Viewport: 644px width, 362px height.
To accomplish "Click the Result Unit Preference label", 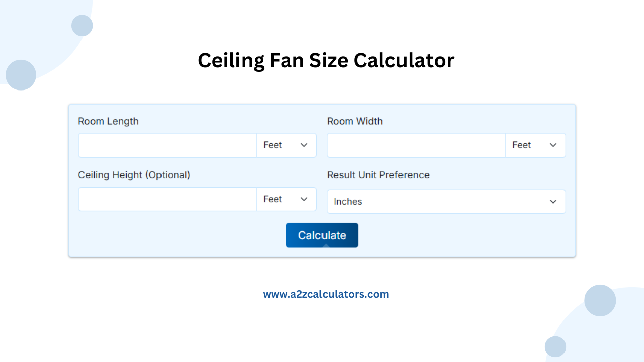I will tap(378, 175).
